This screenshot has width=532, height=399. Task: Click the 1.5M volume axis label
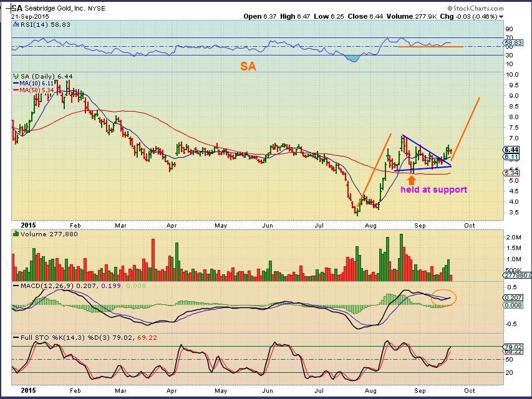(513, 248)
